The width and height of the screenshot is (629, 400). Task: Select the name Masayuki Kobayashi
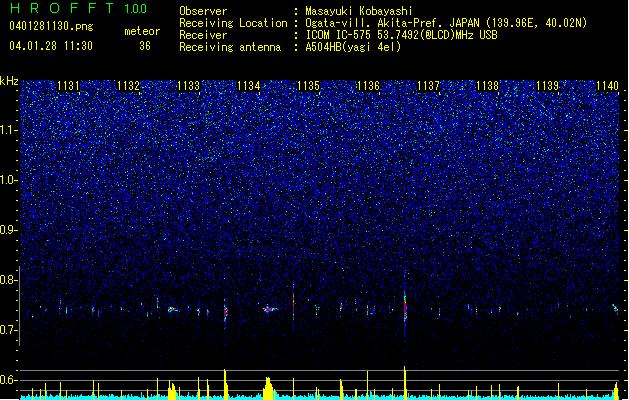pyautogui.click(x=359, y=11)
